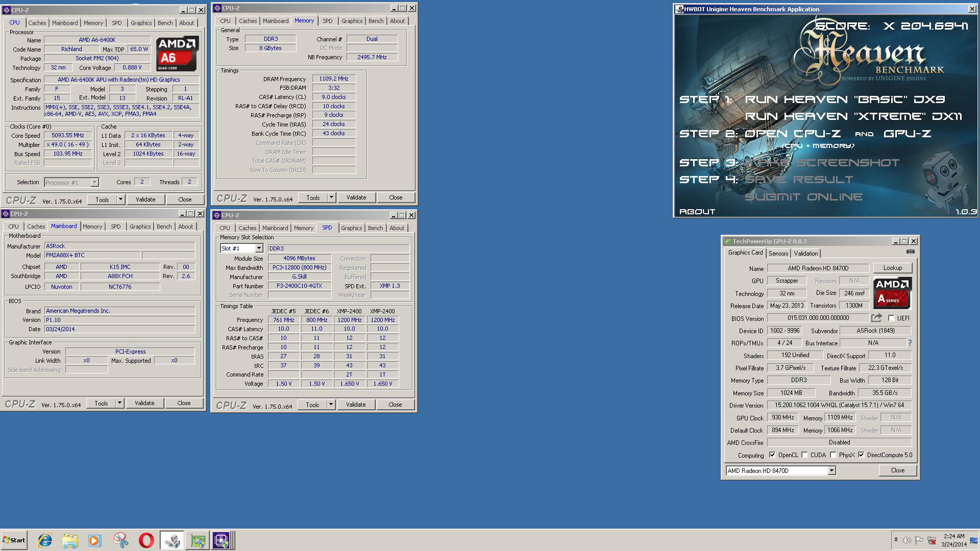Open the AMD Radeon HD 8470D GPU dropdown
The height and width of the screenshot is (551, 980).
coord(831,470)
